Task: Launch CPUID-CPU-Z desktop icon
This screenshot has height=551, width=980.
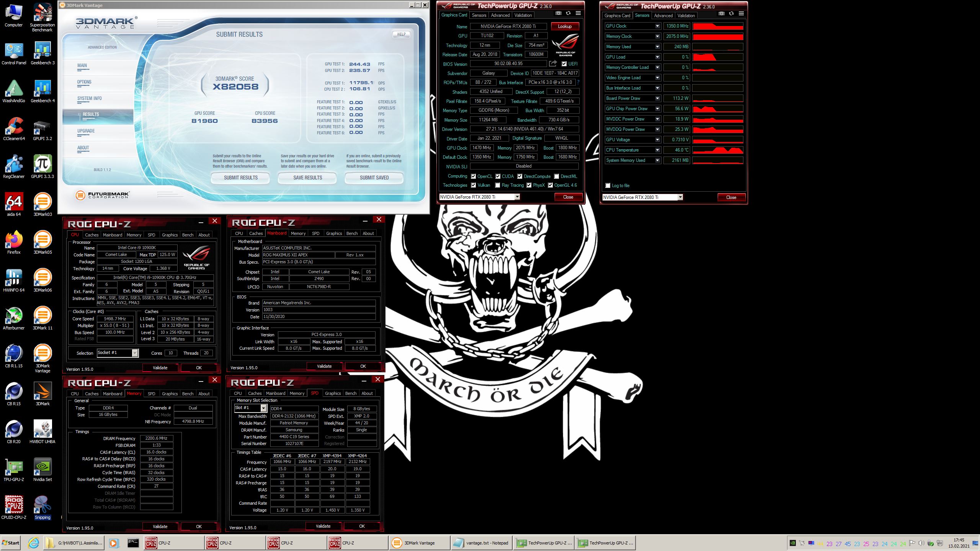Action: (14, 508)
